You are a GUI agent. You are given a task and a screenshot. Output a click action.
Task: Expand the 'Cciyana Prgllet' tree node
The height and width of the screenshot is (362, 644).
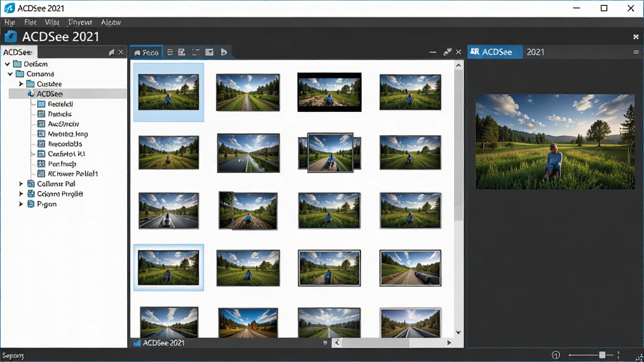[x=21, y=194]
